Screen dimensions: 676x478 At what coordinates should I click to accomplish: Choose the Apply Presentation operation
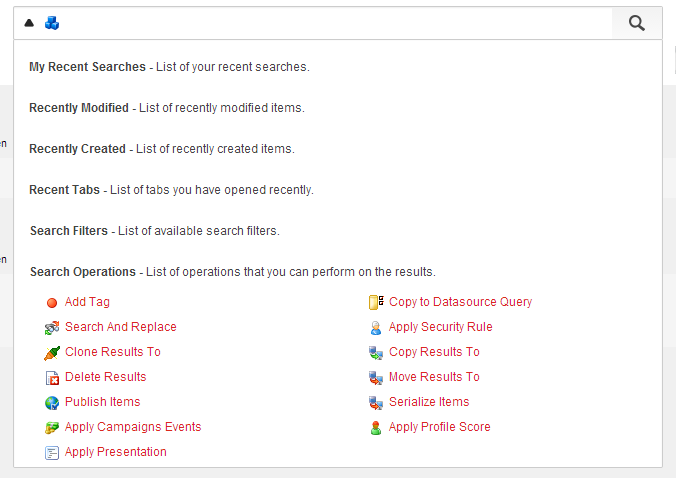pos(116,452)
